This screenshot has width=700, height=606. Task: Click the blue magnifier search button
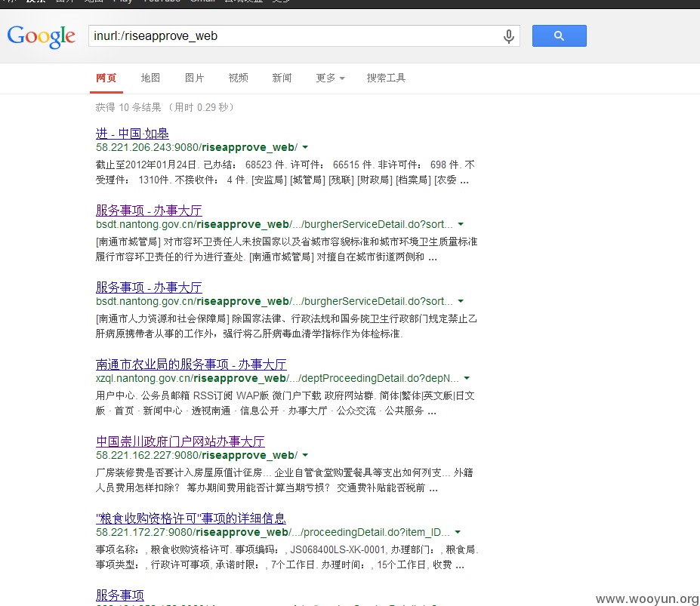(x=559, y=35)
